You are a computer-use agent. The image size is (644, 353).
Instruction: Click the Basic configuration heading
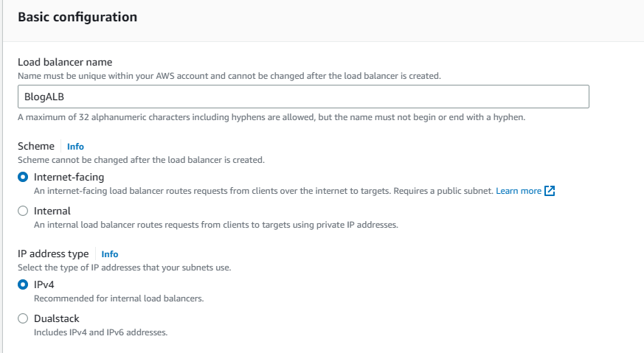pos(77,17)
